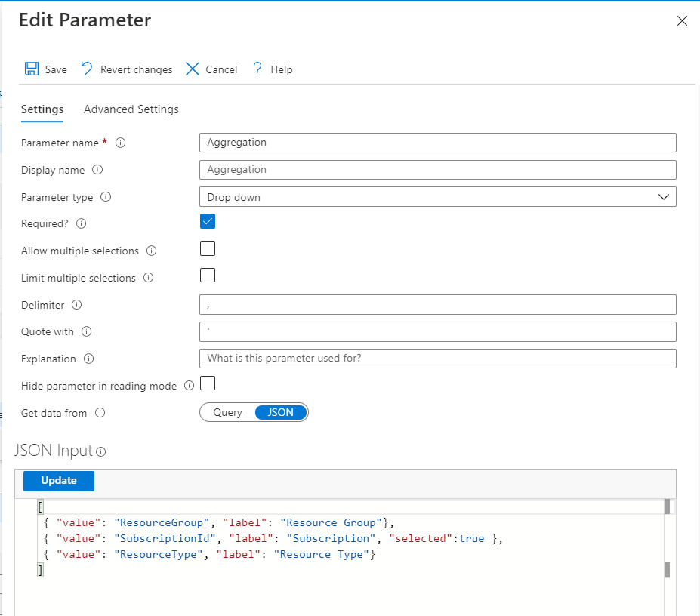Select JSON as data source

click(281, 412)
